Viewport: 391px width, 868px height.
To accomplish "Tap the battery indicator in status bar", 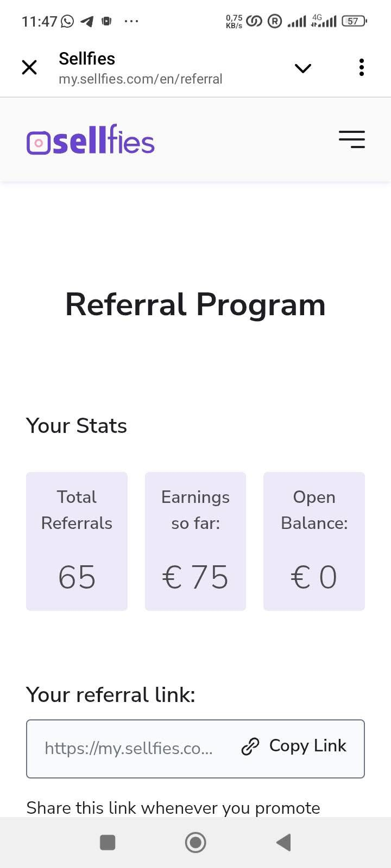I will [354, 21].
